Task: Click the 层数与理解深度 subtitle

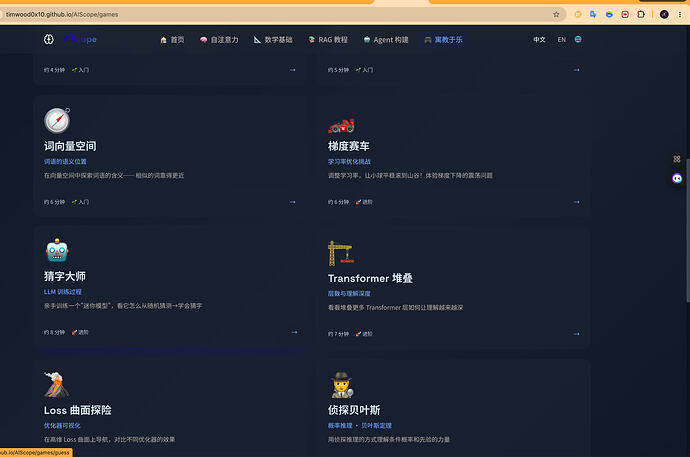Action: [x=349, y=293]
